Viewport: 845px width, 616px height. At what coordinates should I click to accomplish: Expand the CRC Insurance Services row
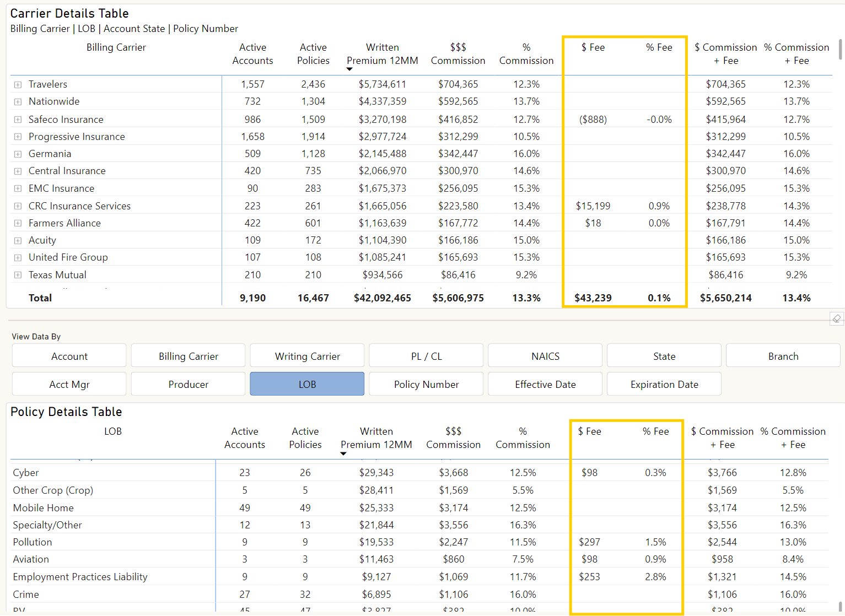coord(18,206)
